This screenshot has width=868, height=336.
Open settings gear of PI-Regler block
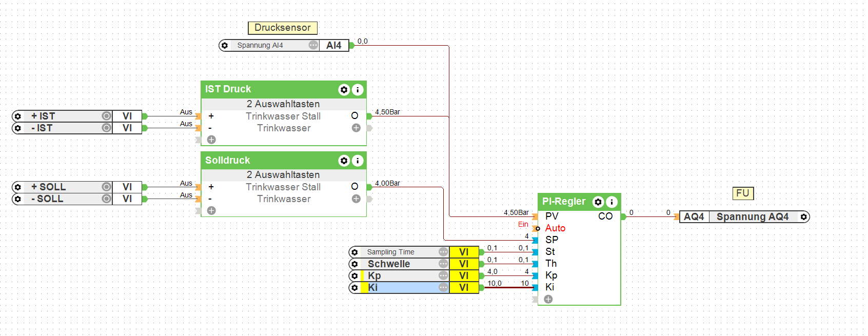pyautogui.click(x=598, y=202)
